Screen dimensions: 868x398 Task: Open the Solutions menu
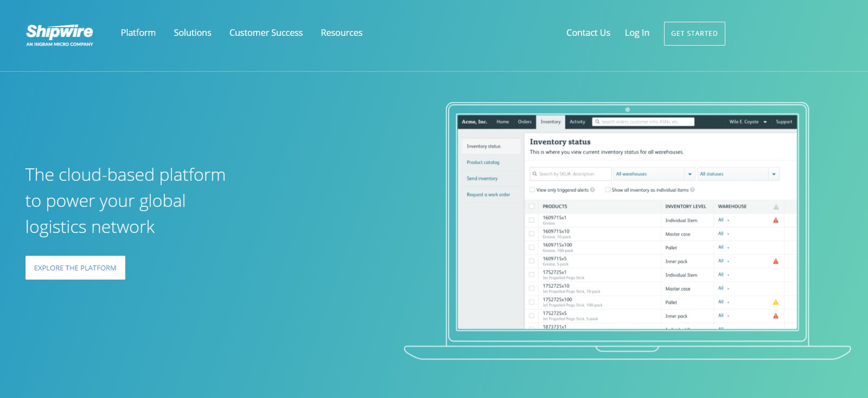[x=193, y=33]
